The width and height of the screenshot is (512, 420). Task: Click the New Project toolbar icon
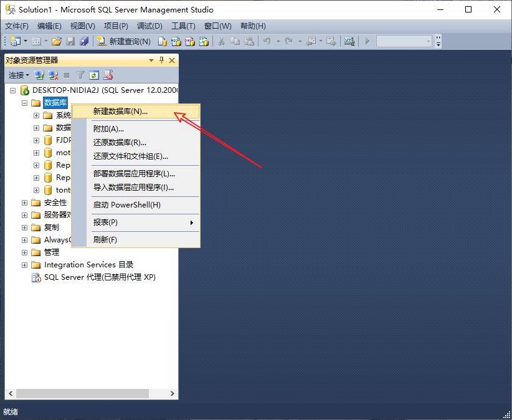click(x=15, y=41)
